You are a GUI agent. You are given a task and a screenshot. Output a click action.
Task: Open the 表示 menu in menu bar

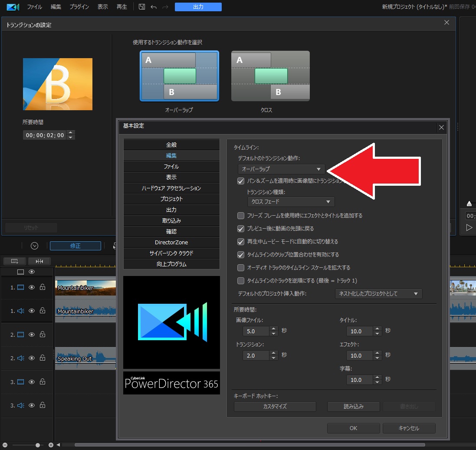(102, 7)
